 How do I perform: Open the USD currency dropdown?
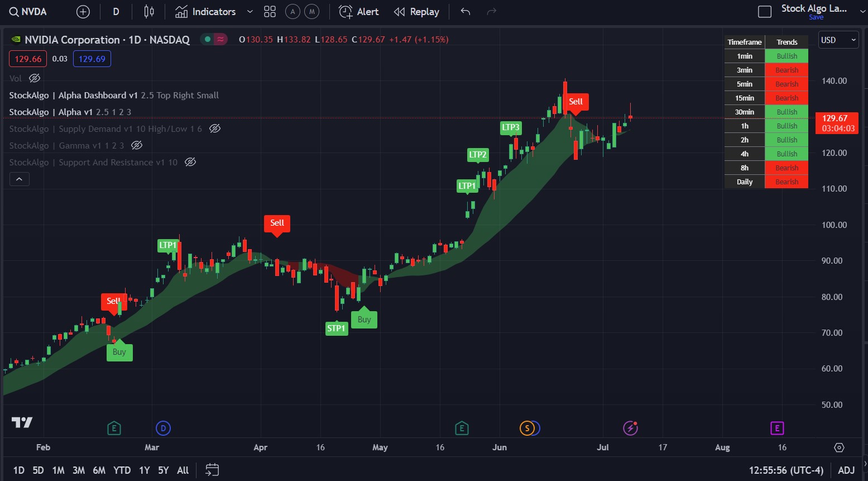click(x=838, y=40)
